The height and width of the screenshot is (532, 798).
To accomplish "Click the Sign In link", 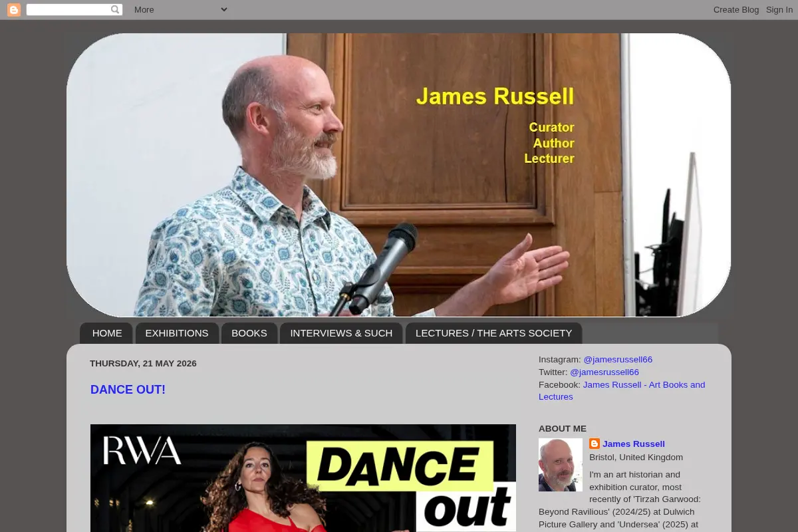I will pos(779,9).
